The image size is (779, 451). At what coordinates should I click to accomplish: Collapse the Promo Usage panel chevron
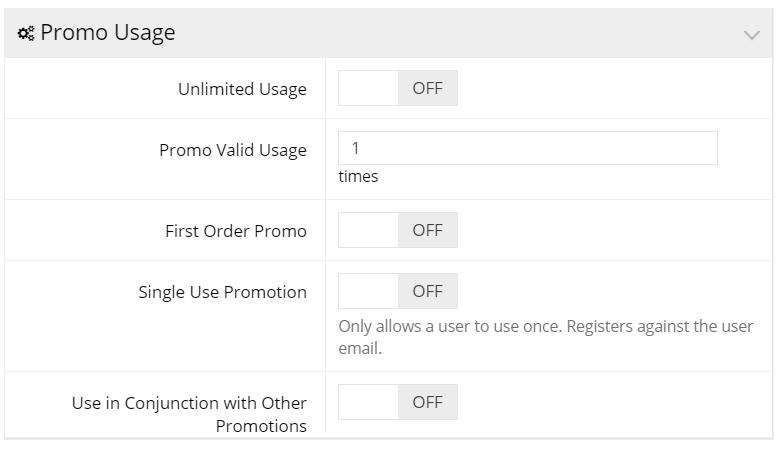click(752, 35)
